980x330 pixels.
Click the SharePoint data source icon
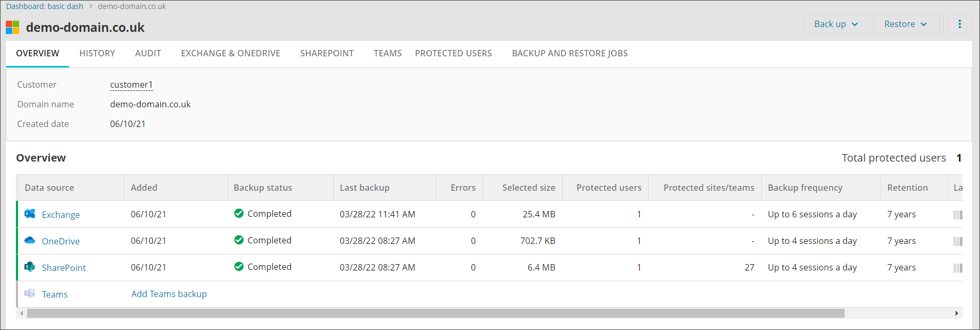[30, 267]
